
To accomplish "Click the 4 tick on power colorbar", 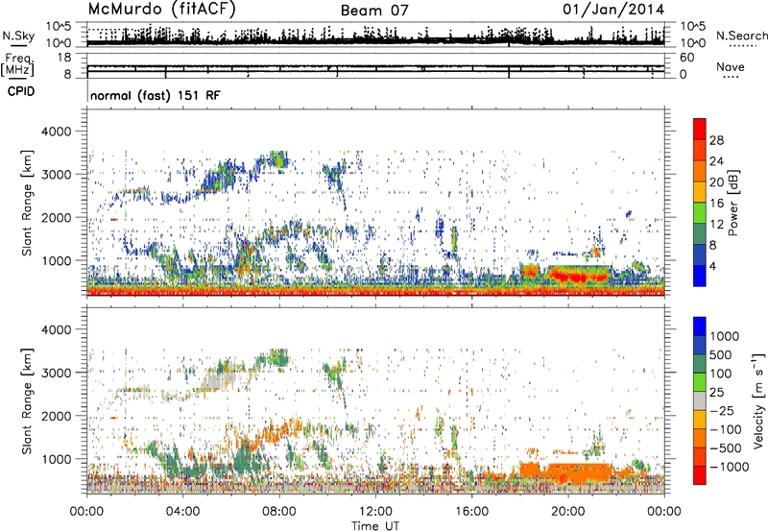I will pos(712,266).
